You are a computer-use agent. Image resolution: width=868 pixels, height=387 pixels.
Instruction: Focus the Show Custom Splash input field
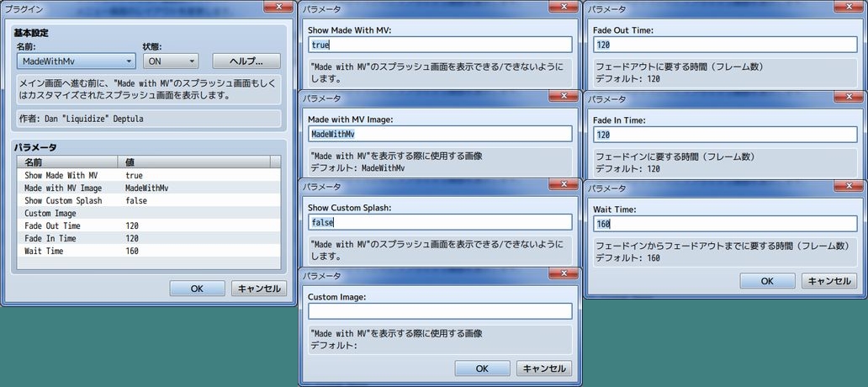pos(440,222)
